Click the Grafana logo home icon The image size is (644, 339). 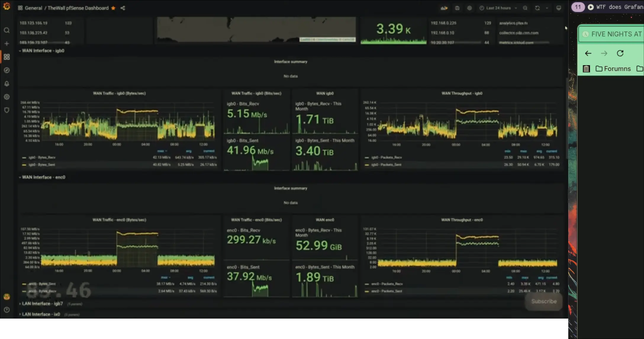[x=7, y=6]
